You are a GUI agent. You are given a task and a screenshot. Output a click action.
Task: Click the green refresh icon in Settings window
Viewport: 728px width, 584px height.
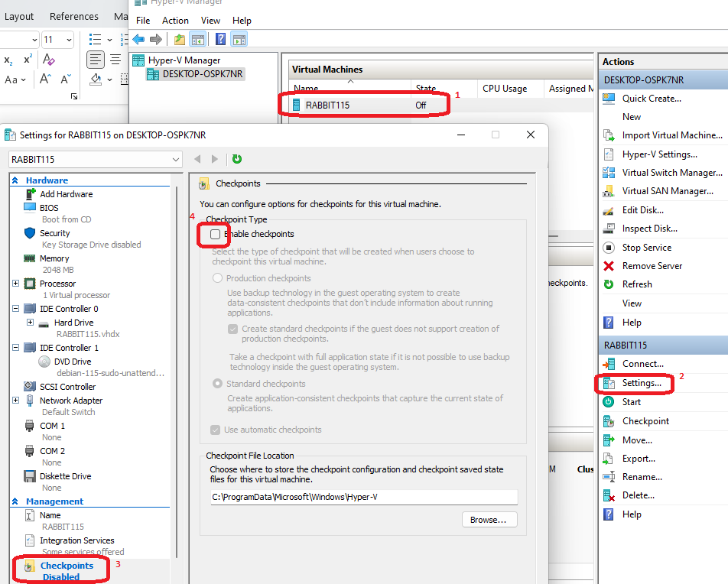click(237, 159)
